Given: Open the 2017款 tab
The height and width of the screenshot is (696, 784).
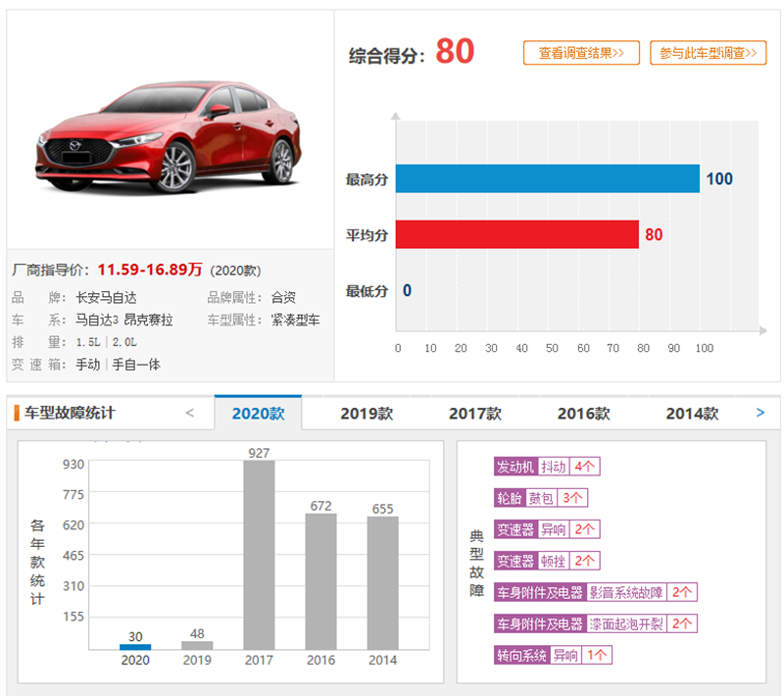Looking at the screenshot, I should click(475, 414).
